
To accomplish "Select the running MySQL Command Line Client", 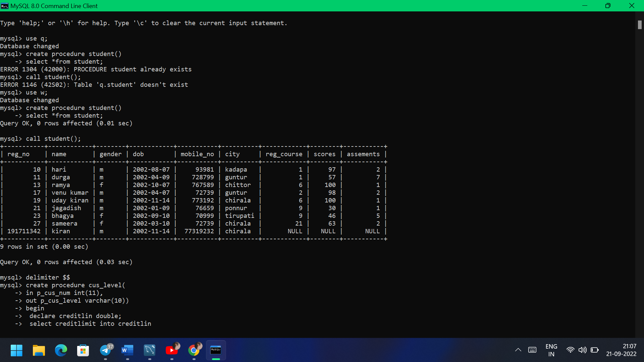I will (216, 350).
